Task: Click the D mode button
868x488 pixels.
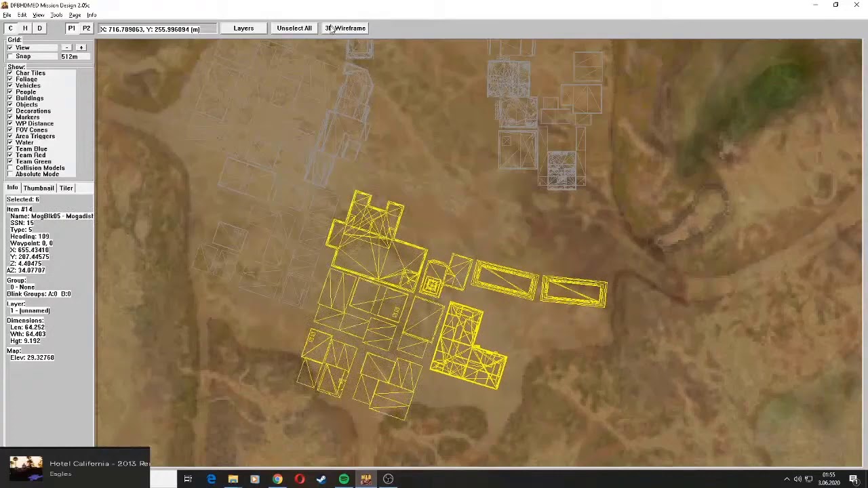Action: [x=39, y=28]
